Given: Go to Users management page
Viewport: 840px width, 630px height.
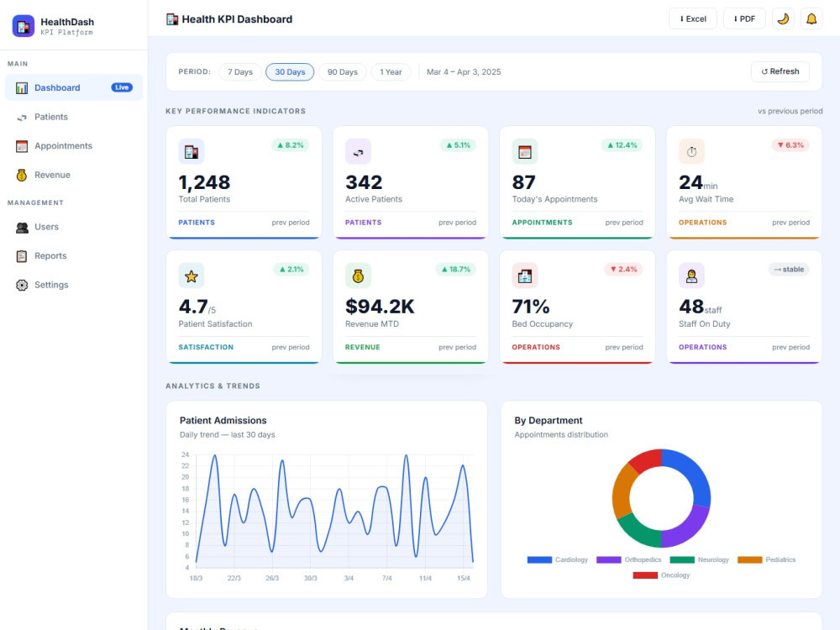Looking at the screenshot, I should tap(74, 227).
